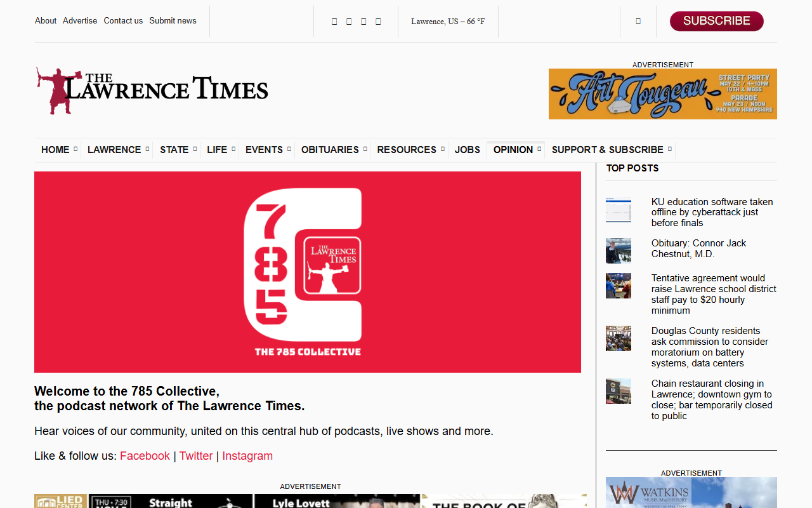Click the Lawrence, US weather text
Image resolution: width=812 pixels, height=508 pixels.
click(x=448, y=22)
